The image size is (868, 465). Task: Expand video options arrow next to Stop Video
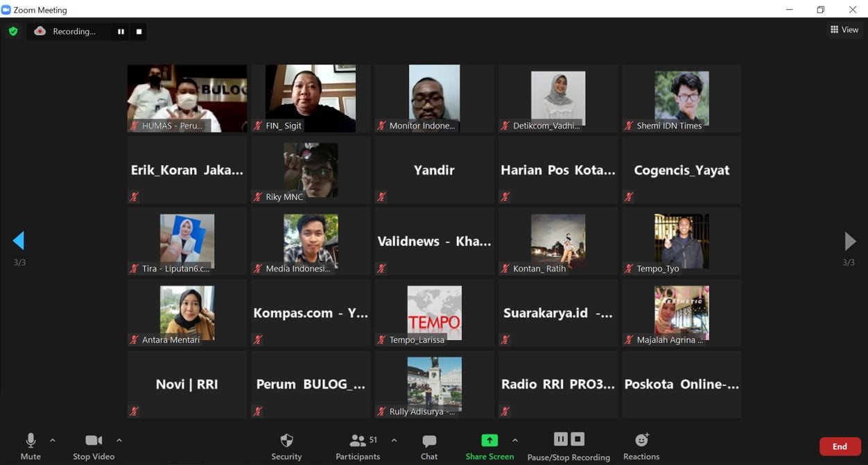click(x=119, y=440)
